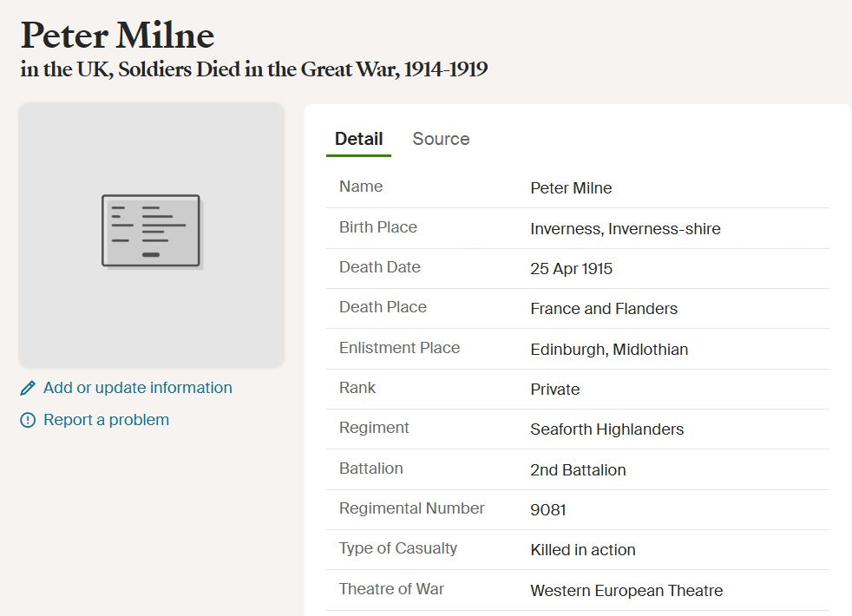The width and height of the screenshot is (852, 616).
Task: Click battalion value 2nd Battalion
Action: click(x=578, y=470)
